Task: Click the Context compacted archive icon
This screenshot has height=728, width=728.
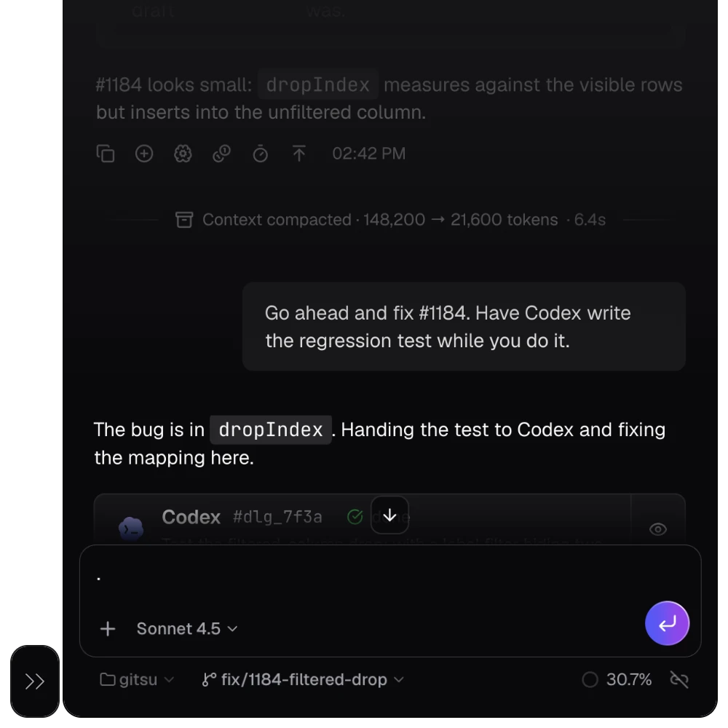Action: [184, 220]
